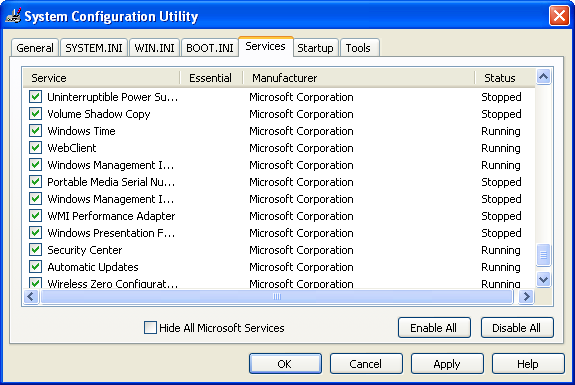Image resolution: width=575 pixels, height=385 pixels.
Task: Toggle Windows Presentation Foundation checkbox
Action: pos(36,233)
